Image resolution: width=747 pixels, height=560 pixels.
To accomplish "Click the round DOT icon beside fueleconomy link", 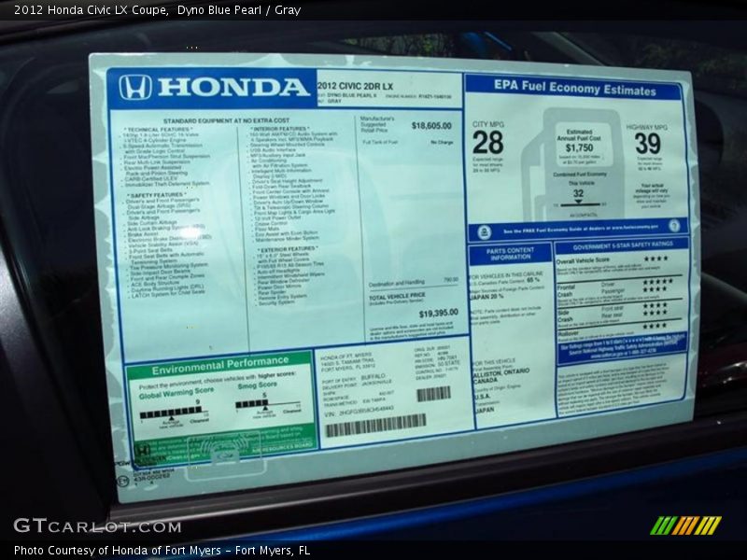I will pos(674,225).
